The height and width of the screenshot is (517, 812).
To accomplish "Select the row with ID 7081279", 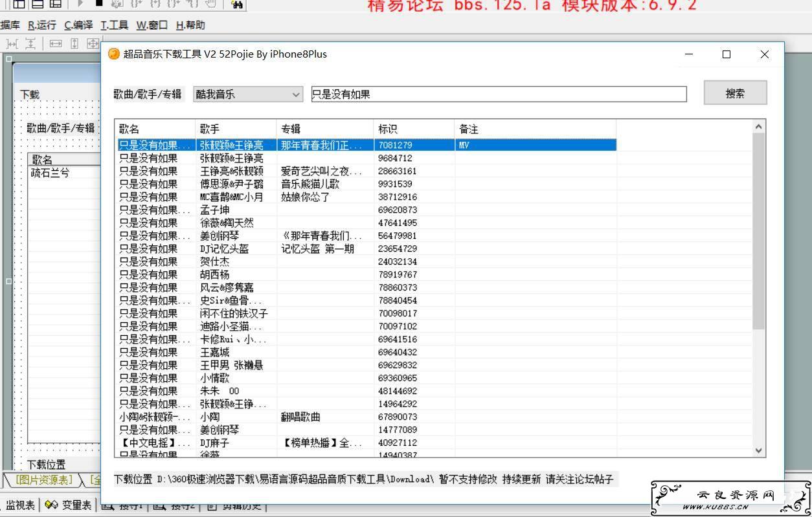I will tap(367, 145).
